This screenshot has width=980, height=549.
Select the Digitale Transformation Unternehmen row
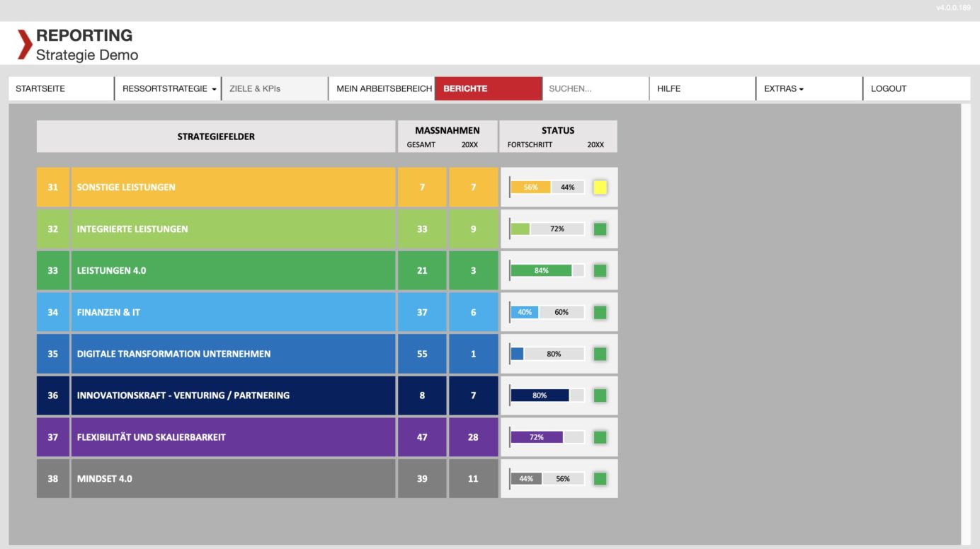[234, 354]
